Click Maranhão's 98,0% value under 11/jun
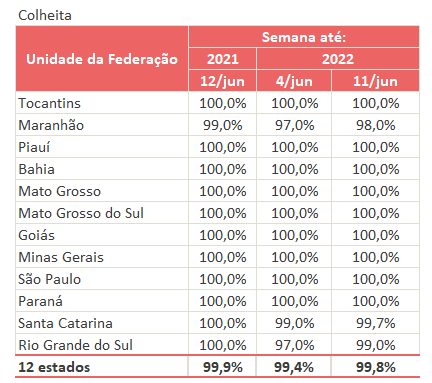Screen dimensions: 432x383 tap(375, 125)
